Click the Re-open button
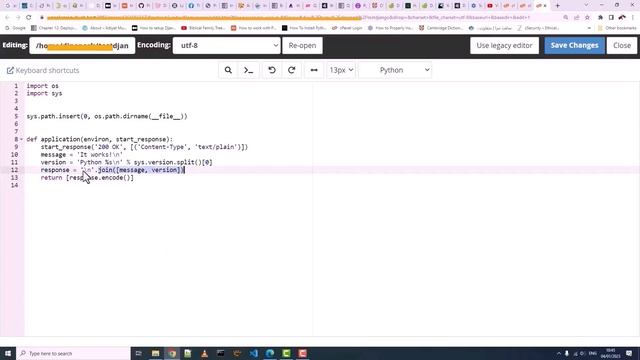This screenshot has width=640, height=360. (302, 45)
